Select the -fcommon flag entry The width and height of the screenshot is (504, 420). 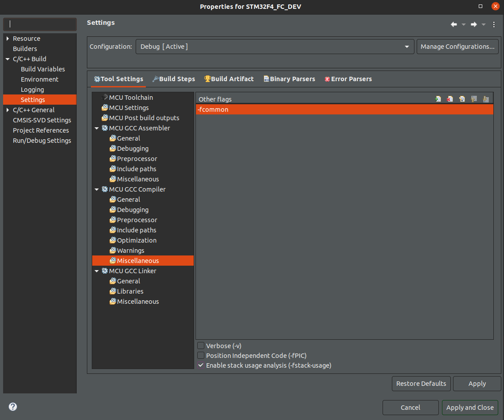pyautogui.click(x=344, y=110)
